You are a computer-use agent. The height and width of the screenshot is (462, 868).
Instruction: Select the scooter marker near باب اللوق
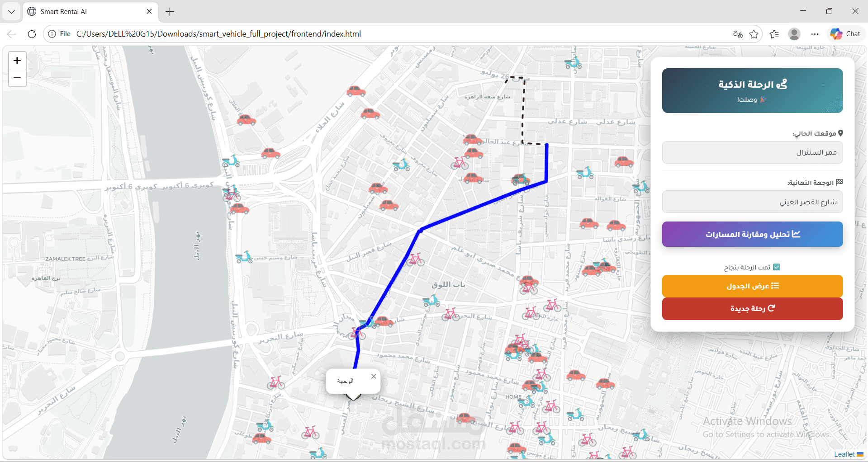point(431,301)
